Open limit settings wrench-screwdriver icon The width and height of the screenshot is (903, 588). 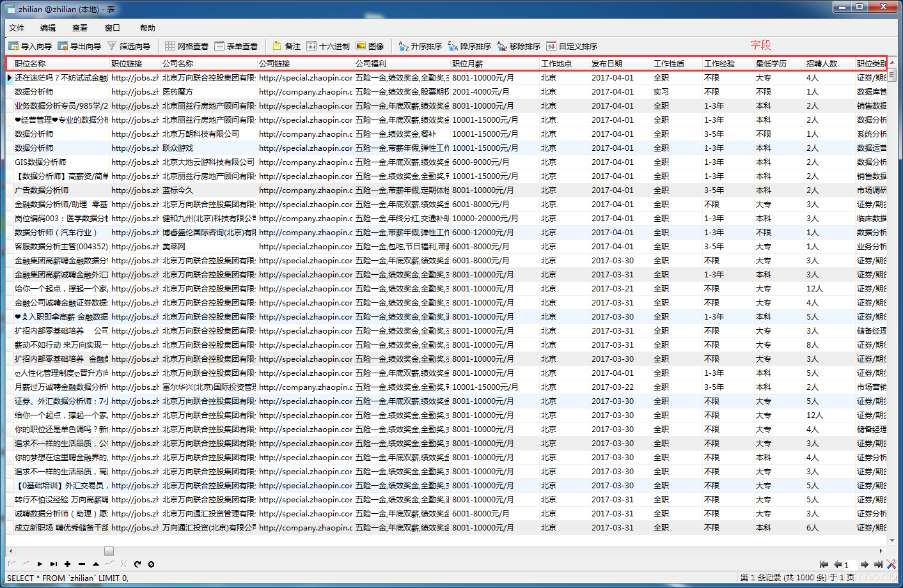point(891,564)
